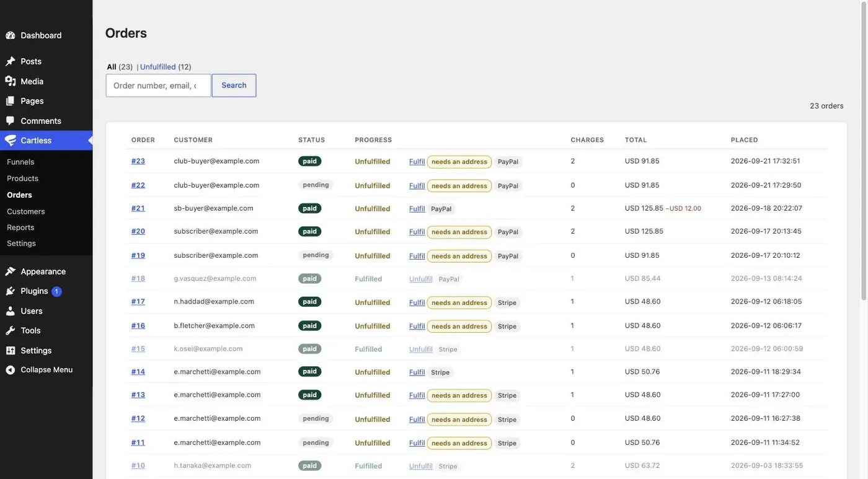Click the Comments speech bubble icon
Image resolution: width=868 pixels, height=479 pixels.
click(x=10, y=121)
